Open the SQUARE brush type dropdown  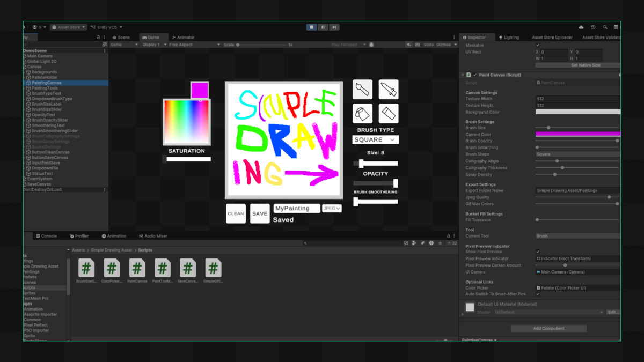pyautogui.click(x=376, y=139)
